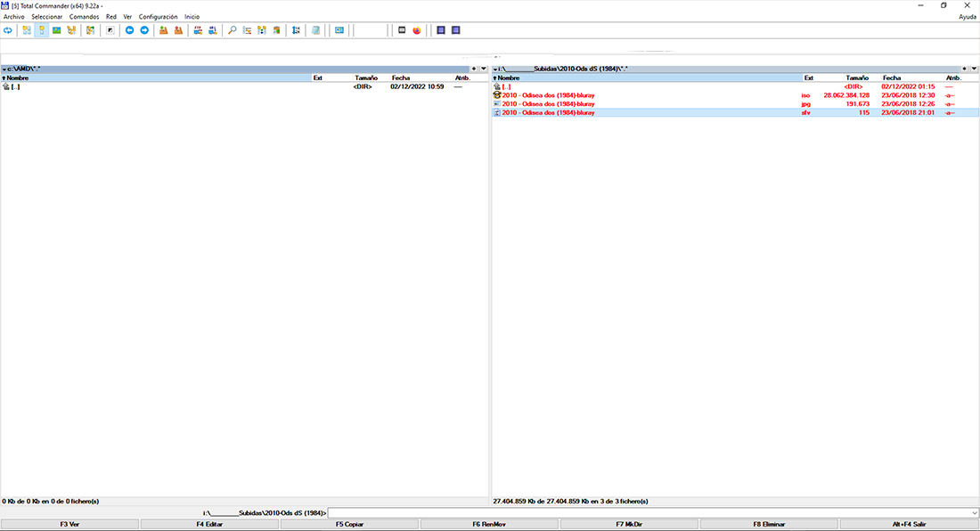Screen dimensions: 980x531
Task: Click the unpack files toolbar icon
Action: click(179, 30)
